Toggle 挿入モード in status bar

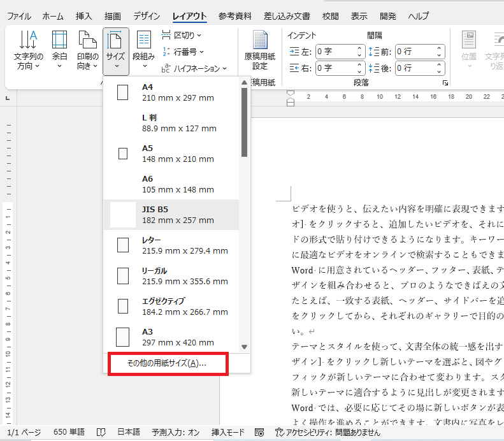click(227, 432)
